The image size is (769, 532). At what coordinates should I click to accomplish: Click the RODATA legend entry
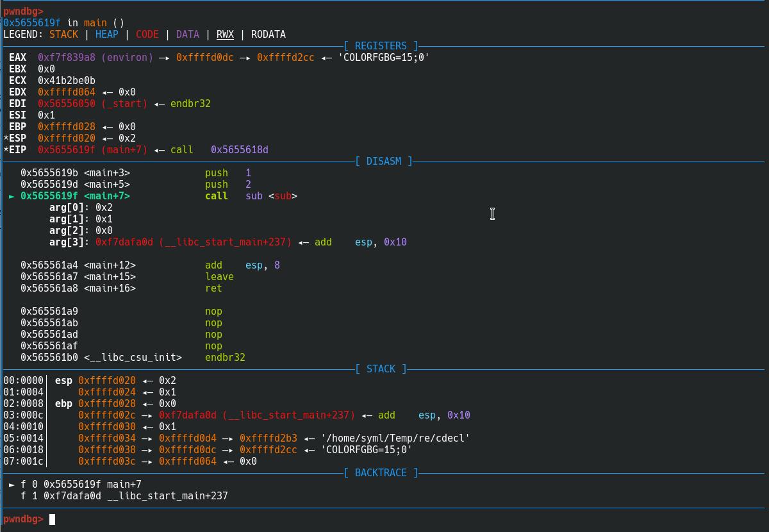point(268,35)
